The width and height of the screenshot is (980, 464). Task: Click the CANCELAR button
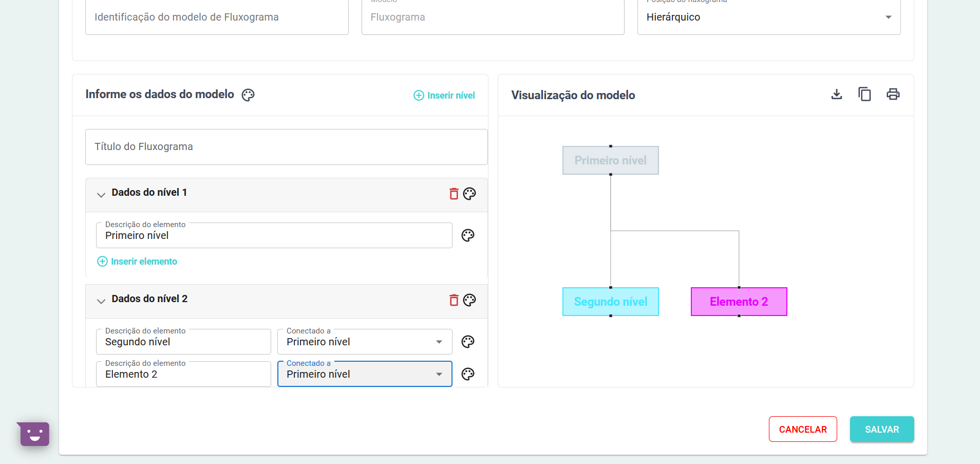803,429
